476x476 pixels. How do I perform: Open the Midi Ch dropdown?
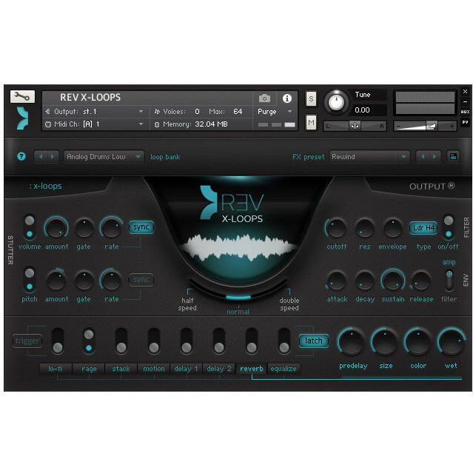(95, 124)
